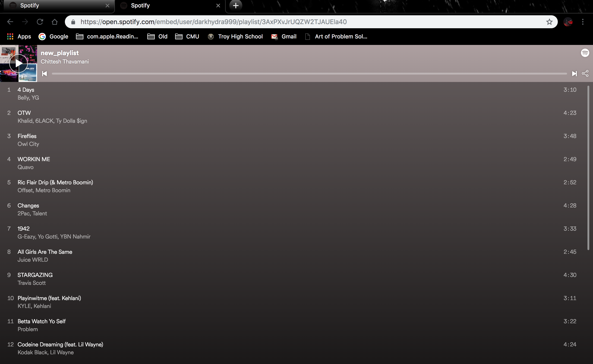Skip to next track

click(x=574, y=73)
